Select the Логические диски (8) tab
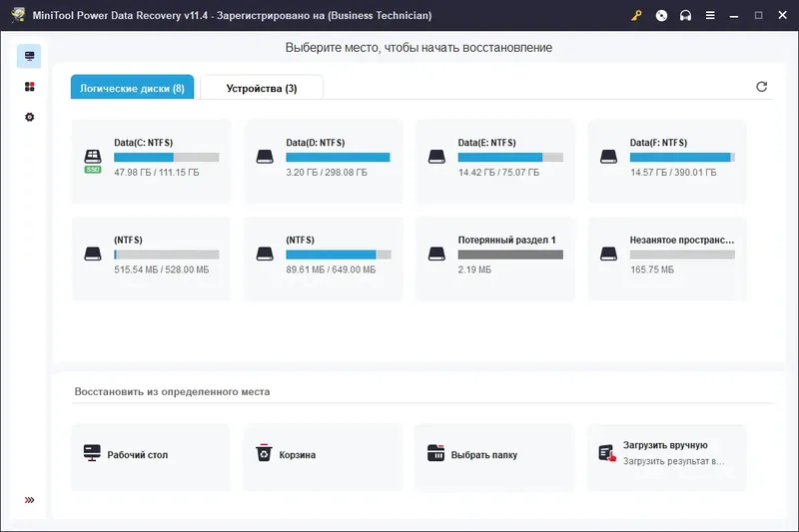The width and height of the screenshot is (799, 532). tap(132, 87)
